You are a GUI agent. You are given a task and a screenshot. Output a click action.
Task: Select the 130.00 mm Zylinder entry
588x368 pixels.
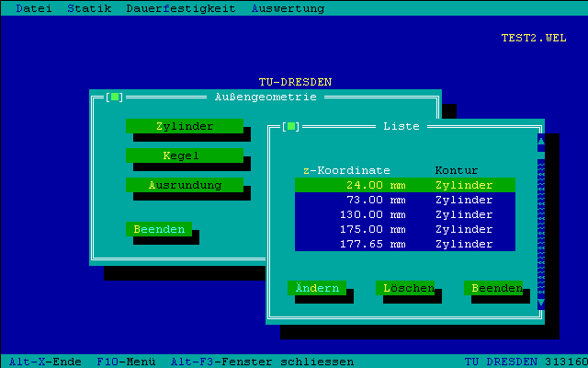(x=404, y=214)
